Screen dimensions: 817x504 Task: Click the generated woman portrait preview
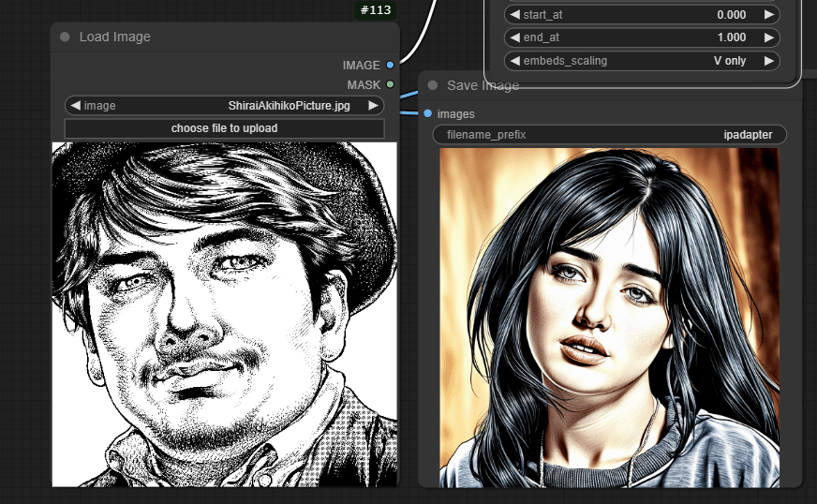[609, 317]
